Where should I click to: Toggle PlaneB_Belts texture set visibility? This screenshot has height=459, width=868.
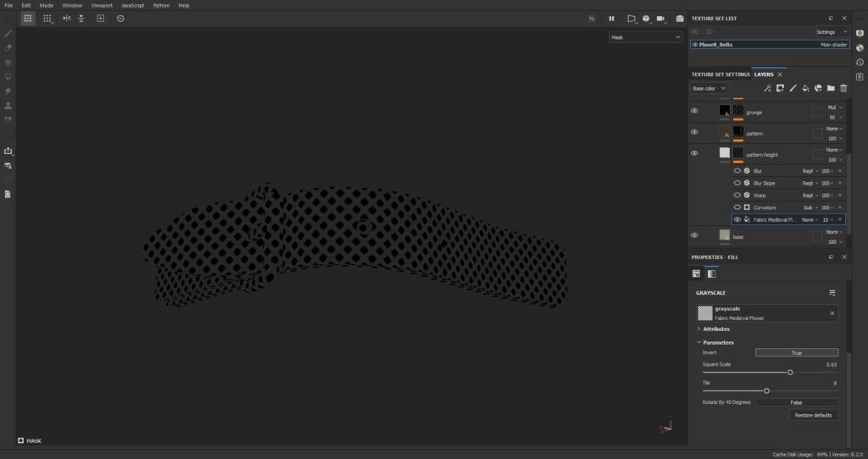[x=695, y=44]
